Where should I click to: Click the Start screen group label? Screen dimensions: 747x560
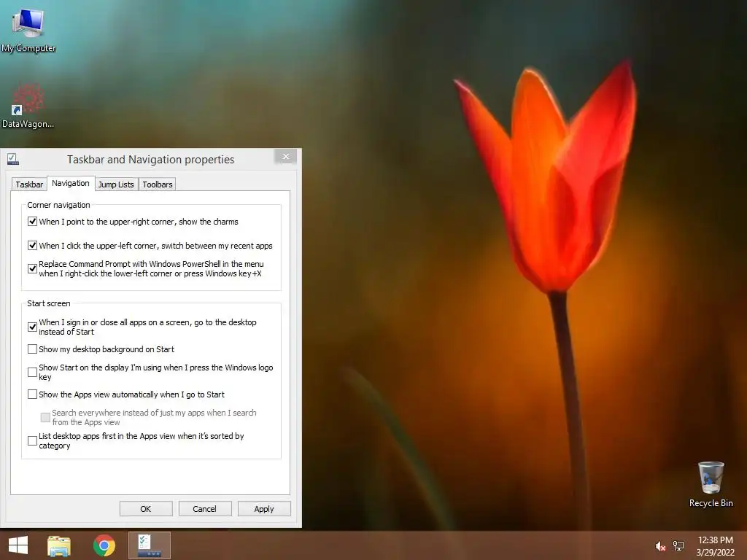click(49, 303)
